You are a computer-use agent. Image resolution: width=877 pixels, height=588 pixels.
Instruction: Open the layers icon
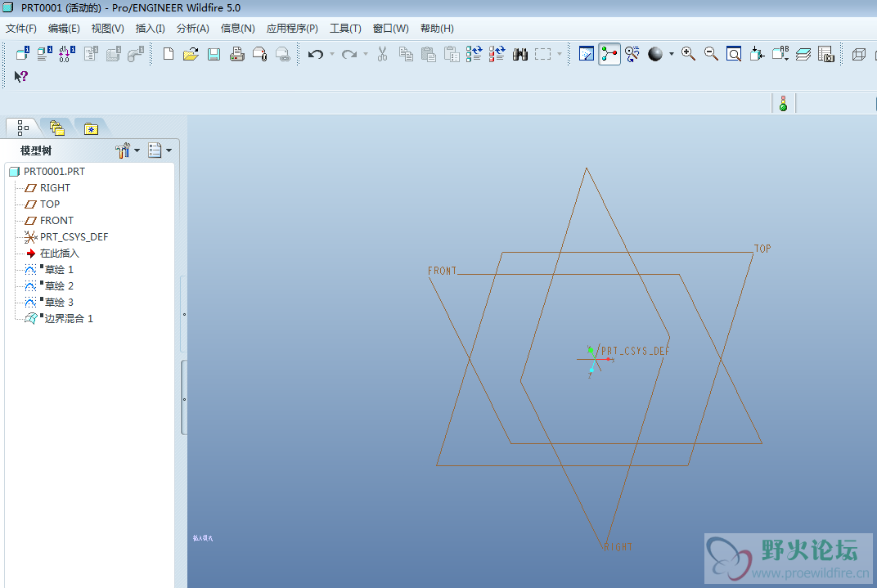click(x=803, y=54)
